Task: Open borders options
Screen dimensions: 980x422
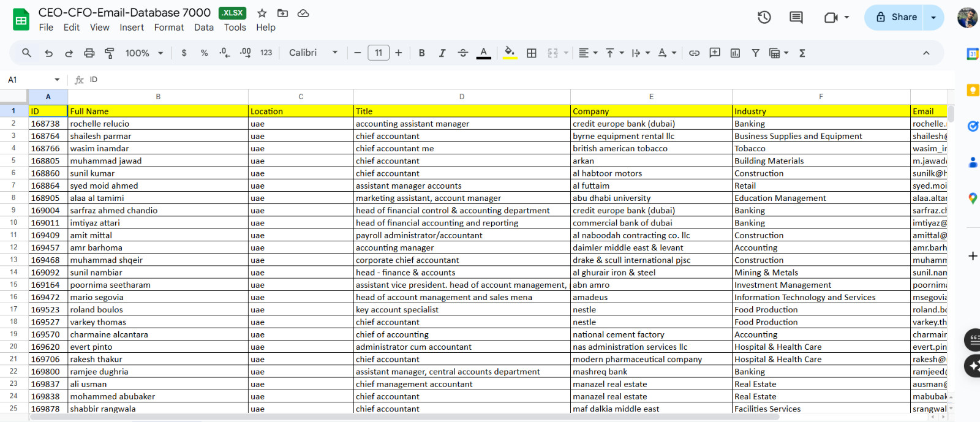Action: pyautogui.click(x=532, y=53)
